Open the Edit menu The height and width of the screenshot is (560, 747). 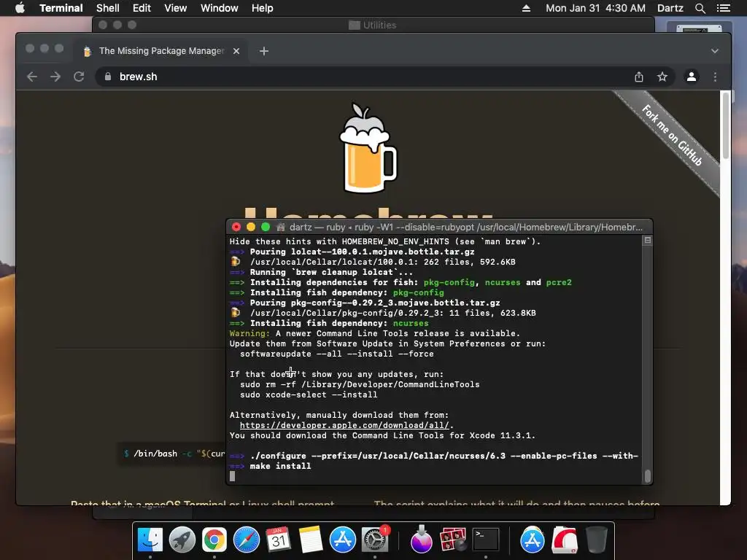coord(142,8)
